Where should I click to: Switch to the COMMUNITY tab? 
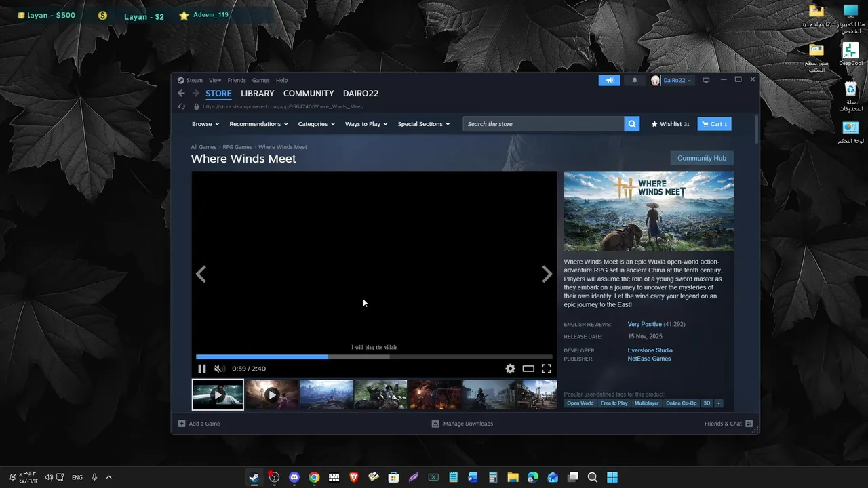[309, 94]
